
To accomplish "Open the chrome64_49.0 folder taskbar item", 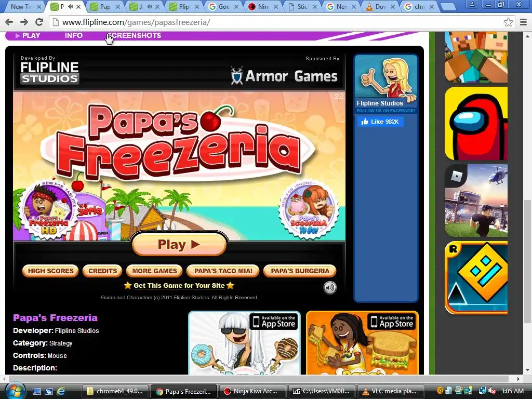I will [115, 391].
